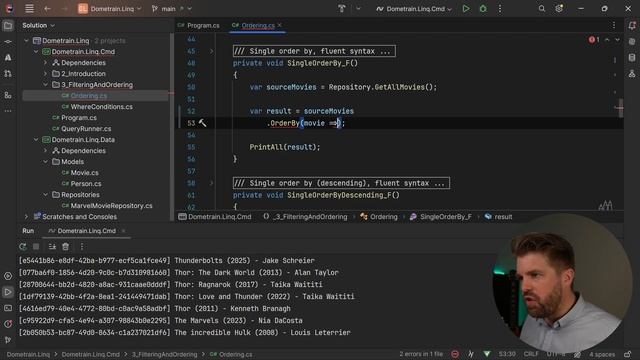Open Movie.cs file
Viewport: 640px width, 360px height.
[84, 173]
